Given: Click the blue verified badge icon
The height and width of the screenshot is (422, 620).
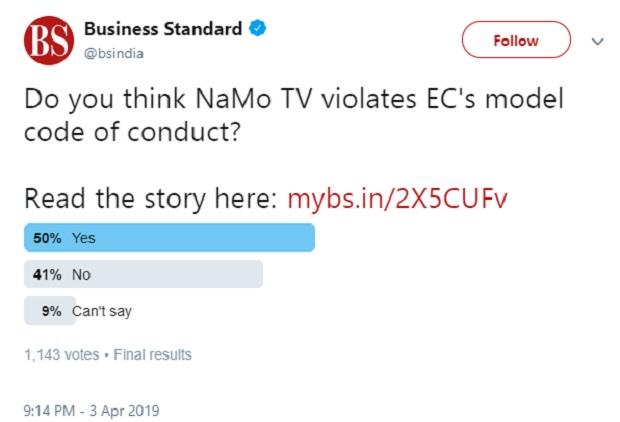Looking at the screenshot, I should (x=258, y=29).
